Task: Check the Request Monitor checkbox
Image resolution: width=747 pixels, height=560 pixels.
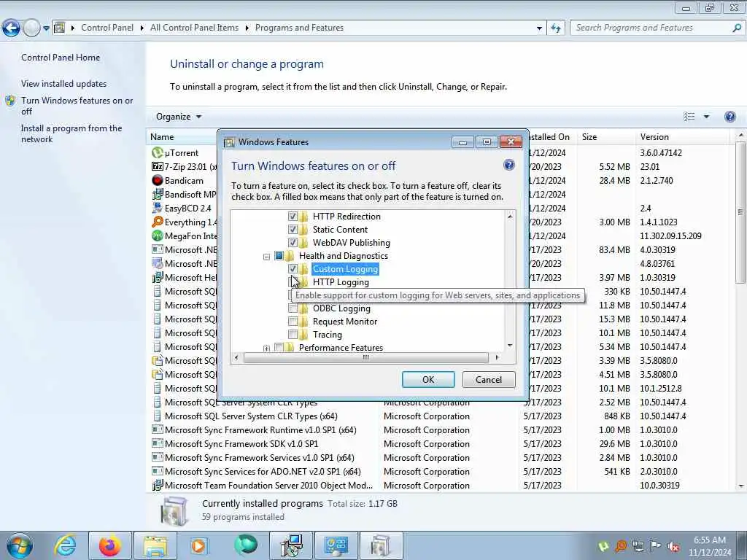Action: click(293, 322)
